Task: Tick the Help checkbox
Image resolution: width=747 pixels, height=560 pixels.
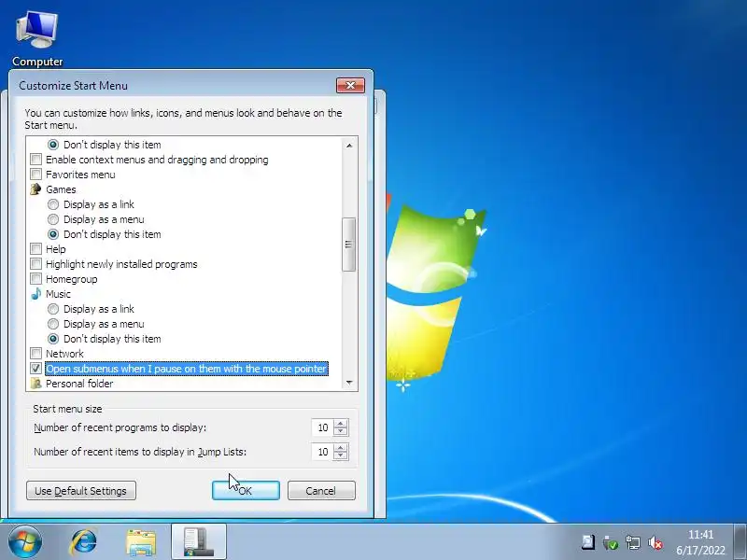Action: [x=35, y=249]
